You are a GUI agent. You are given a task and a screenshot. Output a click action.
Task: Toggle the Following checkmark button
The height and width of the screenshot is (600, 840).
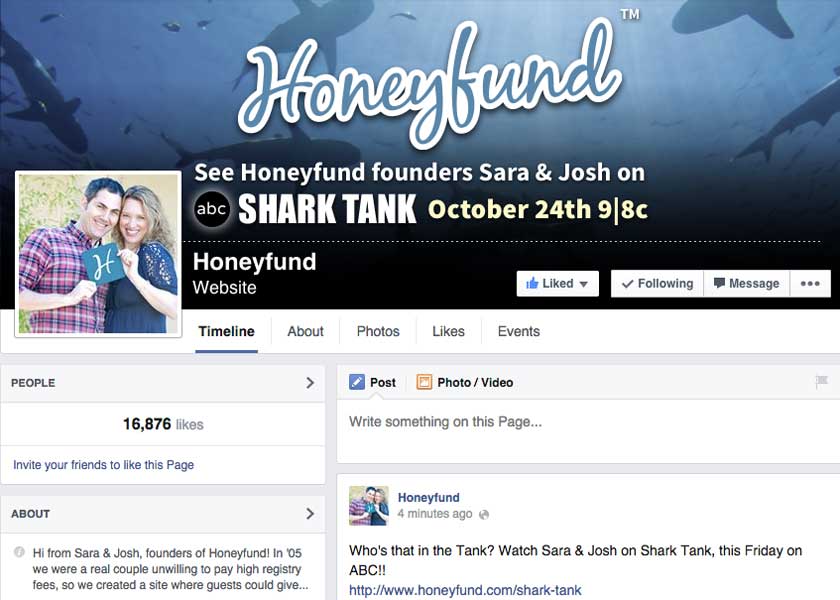[657, 283]
